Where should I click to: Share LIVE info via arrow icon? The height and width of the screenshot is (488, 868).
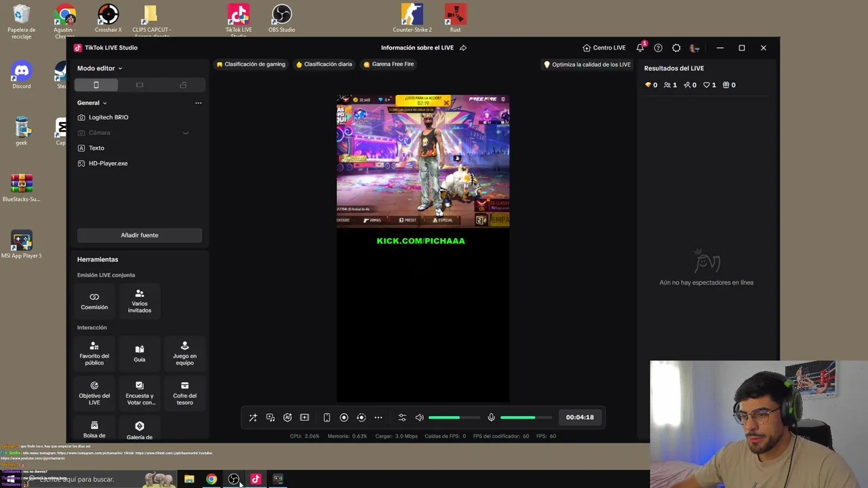click(463, 48)
